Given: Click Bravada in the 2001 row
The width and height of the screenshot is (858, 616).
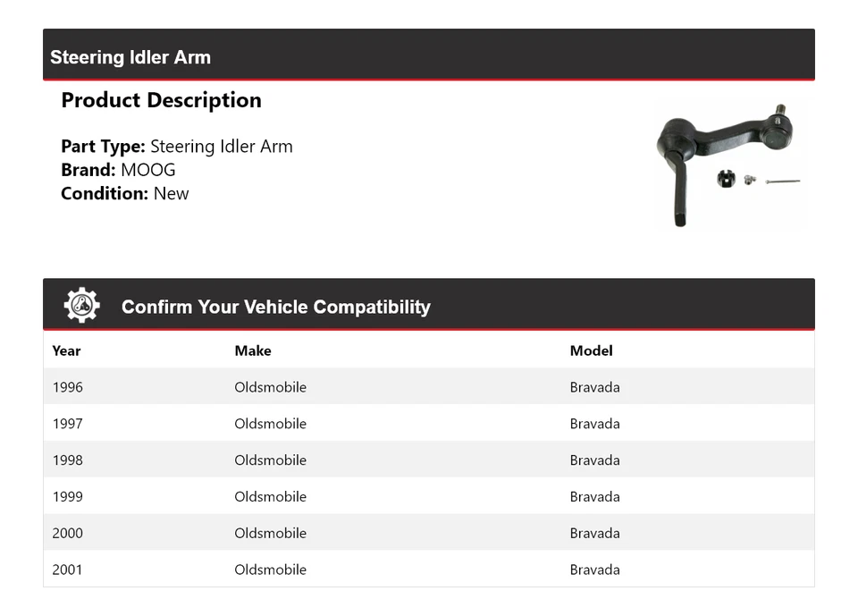Looking at the screenshot, I should [594, 570].
